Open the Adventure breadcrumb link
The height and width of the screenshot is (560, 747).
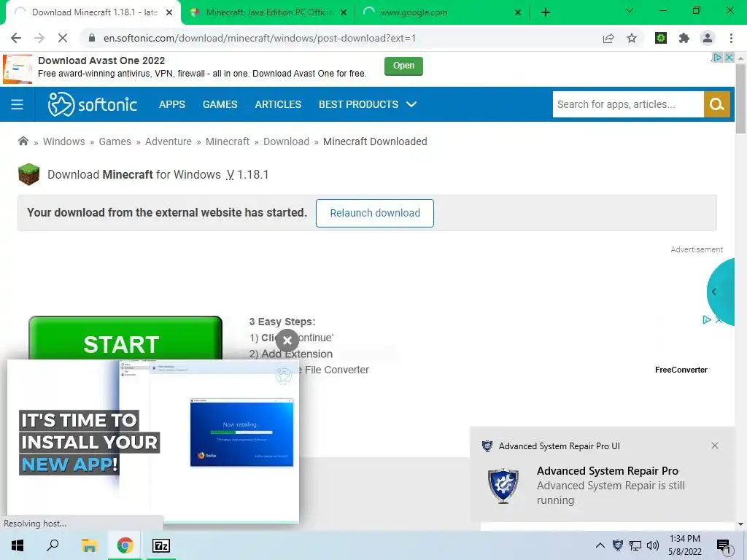point(169,141)
